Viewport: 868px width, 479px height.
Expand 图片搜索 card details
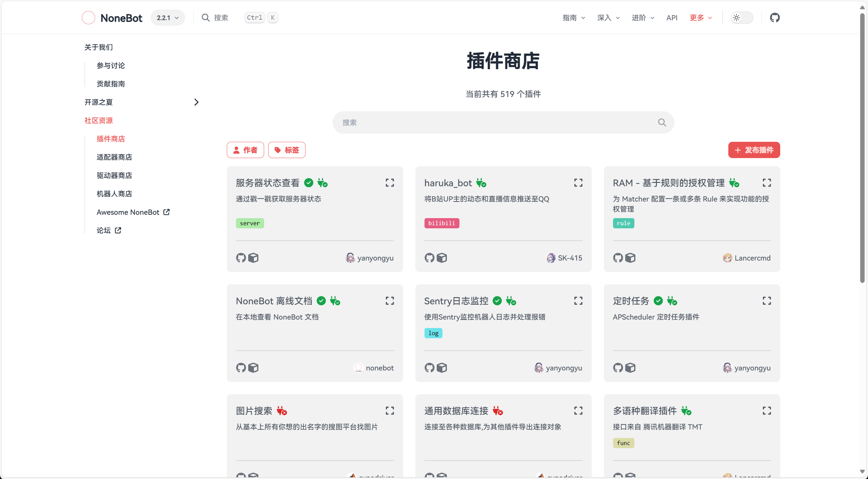pyautogui.click(x=390, y=411)
